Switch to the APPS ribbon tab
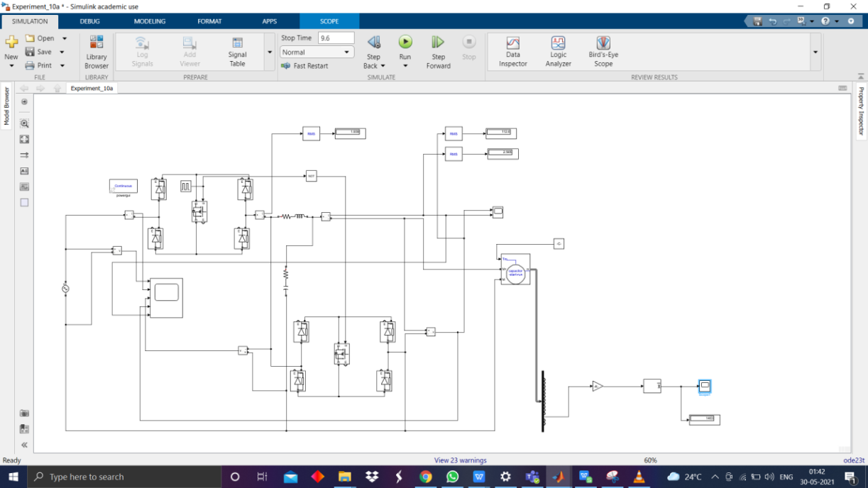The image size is (868, 488). click(x=270, y=21)
